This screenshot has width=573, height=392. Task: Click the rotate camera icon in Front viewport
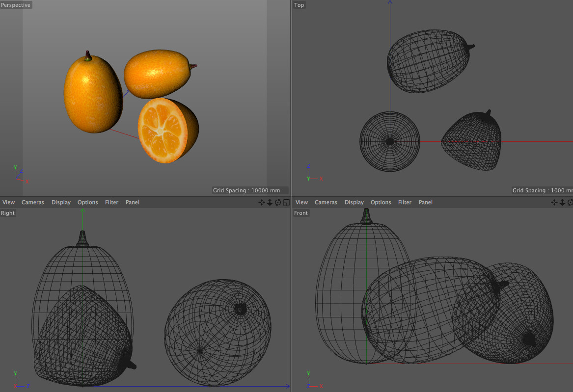click(570, 203)
